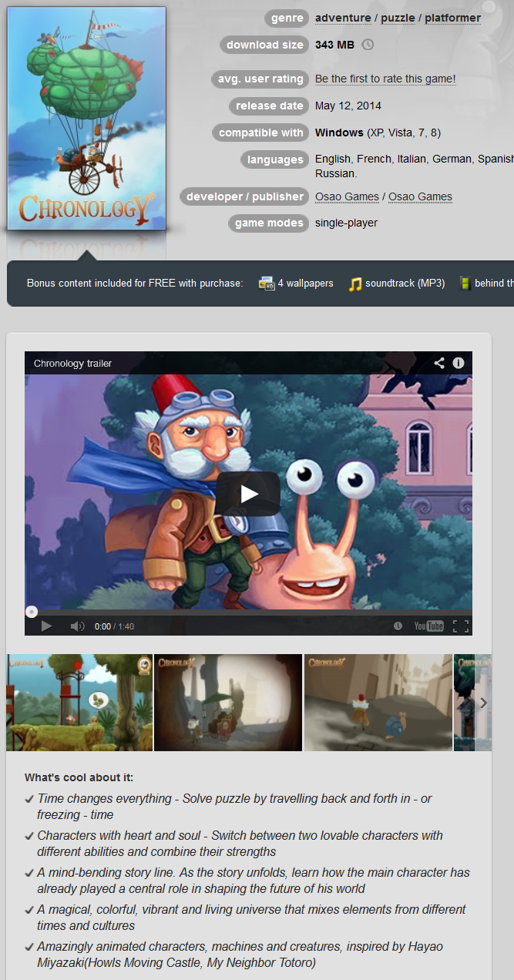Follow the platformer genre link
Image resolution: width=514 pixels, height=980 pixels.
pos(452,18)
